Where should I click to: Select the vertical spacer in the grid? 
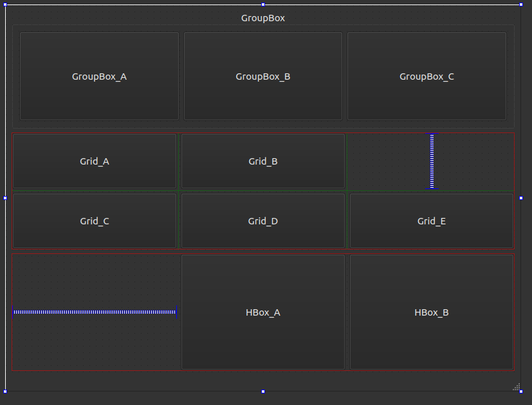point(432,161)
